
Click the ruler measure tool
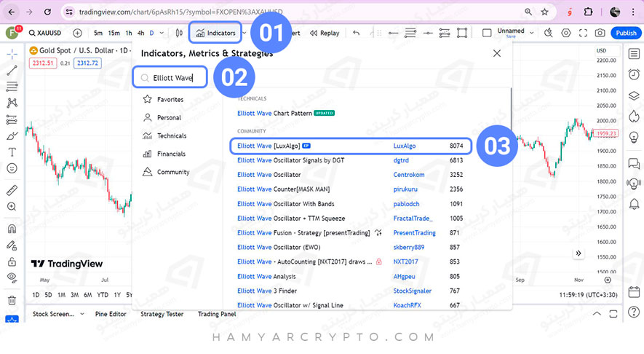click(x=12, y=189)
